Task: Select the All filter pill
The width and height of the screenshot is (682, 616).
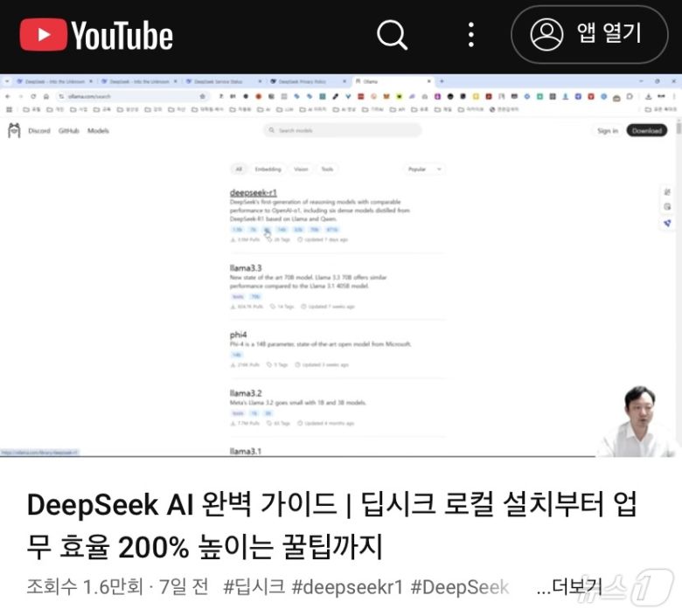Action: coord(238,169)
